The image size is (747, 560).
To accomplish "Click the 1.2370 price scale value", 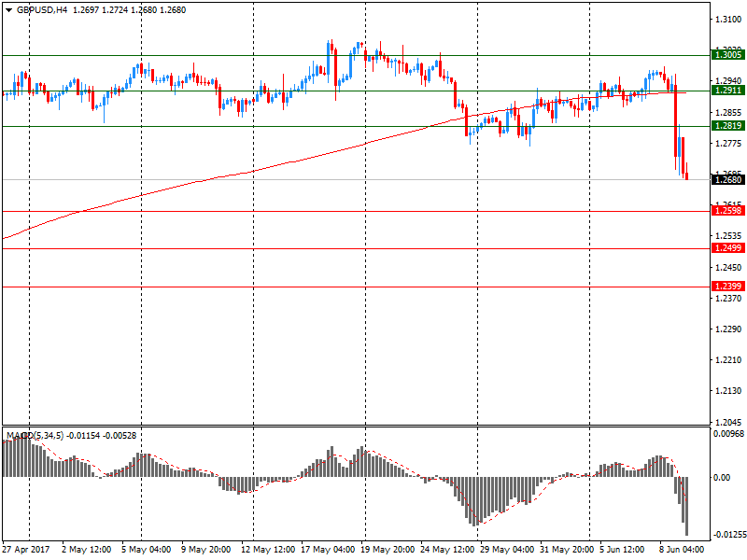I will coord(728,299).
